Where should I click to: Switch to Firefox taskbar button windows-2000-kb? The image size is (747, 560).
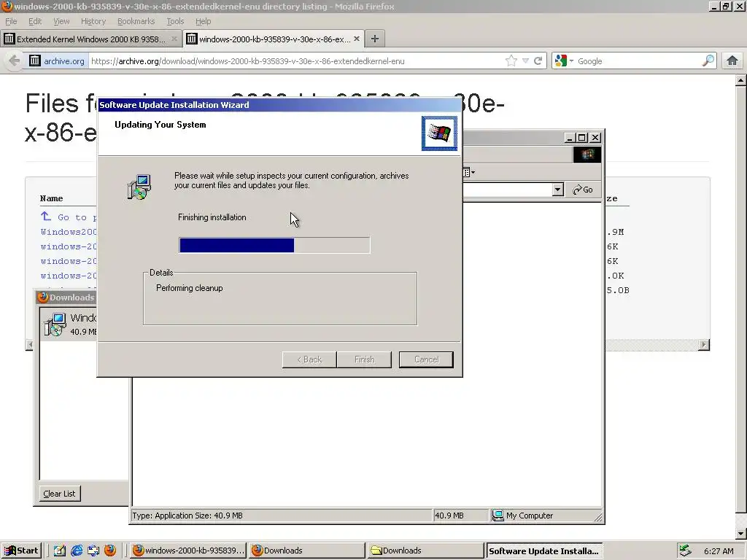click(188, 551)
